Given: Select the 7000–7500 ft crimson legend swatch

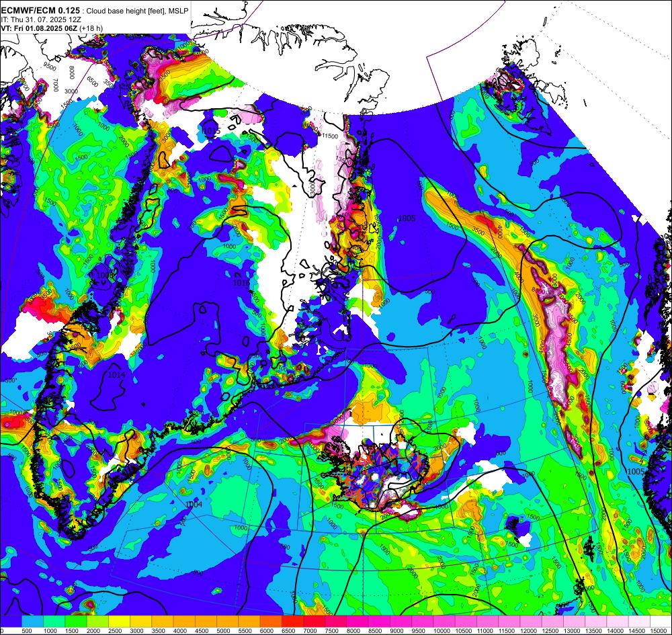Looking at the screenshot, I should click(x=314, y=622).
